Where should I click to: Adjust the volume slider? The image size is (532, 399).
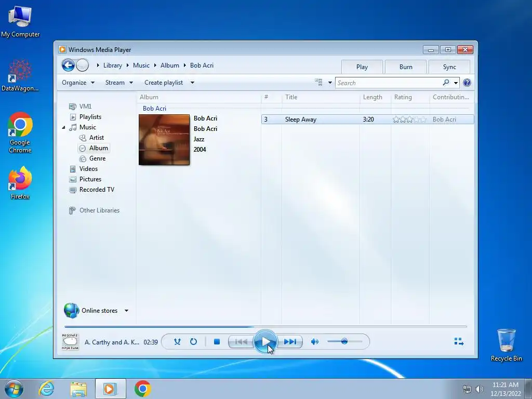coord(344,341)
